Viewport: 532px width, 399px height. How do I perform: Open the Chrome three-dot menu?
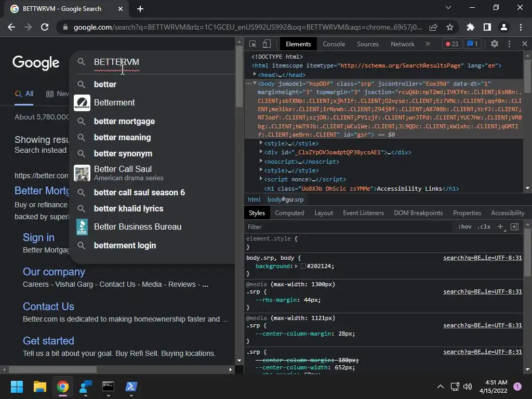tap(521, 27)
